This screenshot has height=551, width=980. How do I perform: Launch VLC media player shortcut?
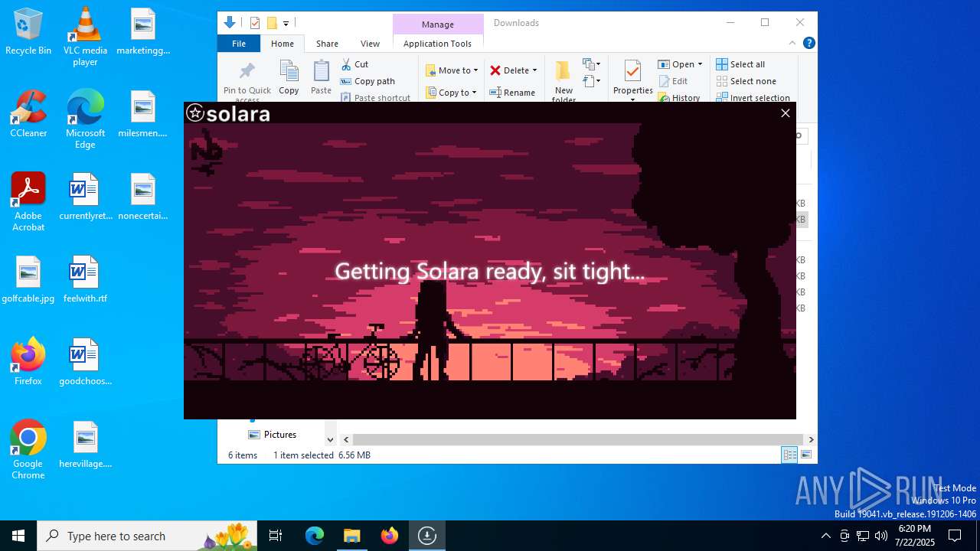tap(85, 37)
